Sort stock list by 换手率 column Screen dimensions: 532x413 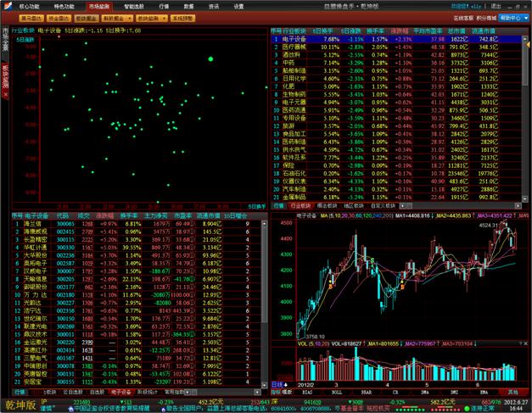point(128,216)
